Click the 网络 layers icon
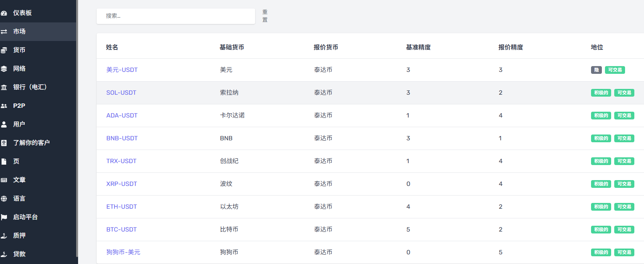The image size is (644, 264). pyautogui.click(x=4, y=69)
